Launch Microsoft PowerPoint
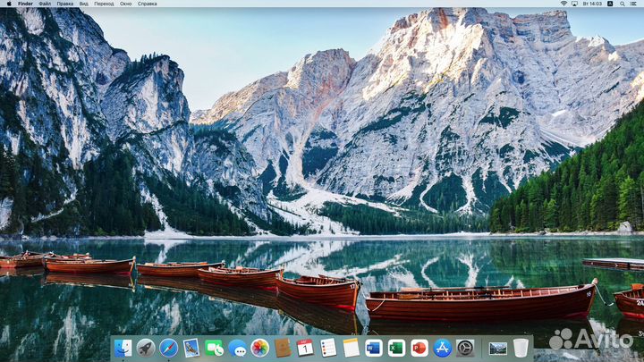This screenshot has height=362, width=644. click(419, 348)
